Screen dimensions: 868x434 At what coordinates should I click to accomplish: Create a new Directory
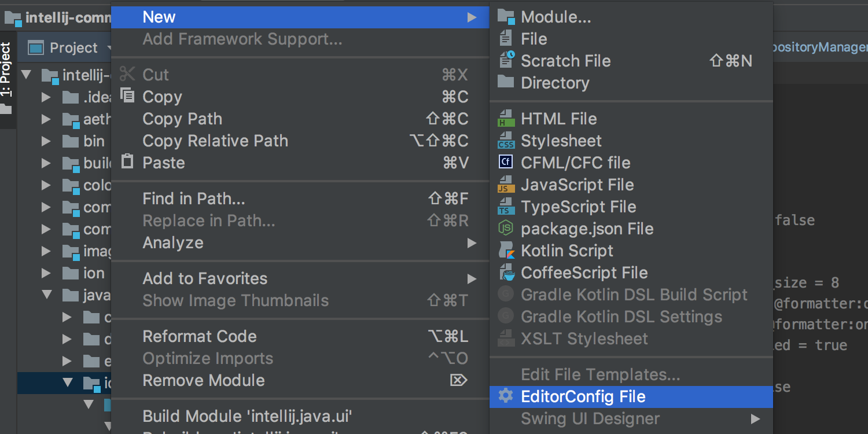(554, 83)
